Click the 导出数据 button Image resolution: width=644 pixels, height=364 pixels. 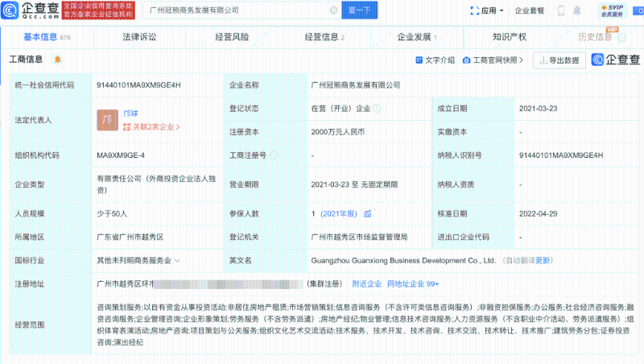(559, 60)
